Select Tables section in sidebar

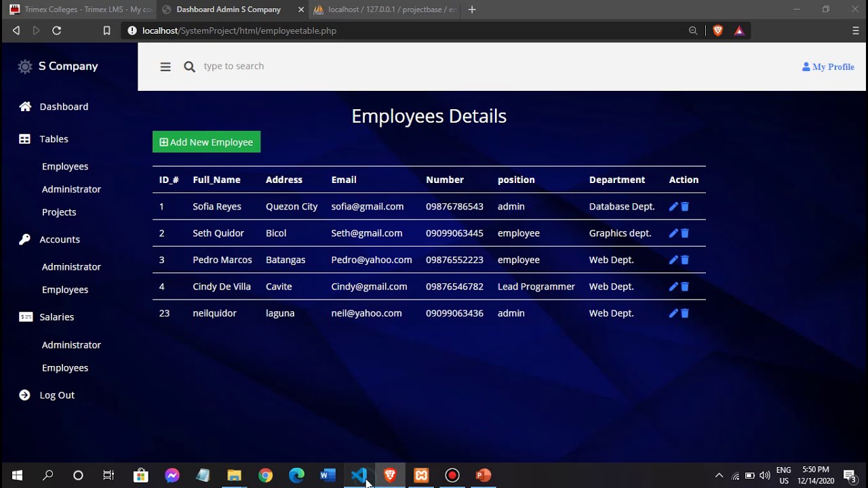point(43,139)
